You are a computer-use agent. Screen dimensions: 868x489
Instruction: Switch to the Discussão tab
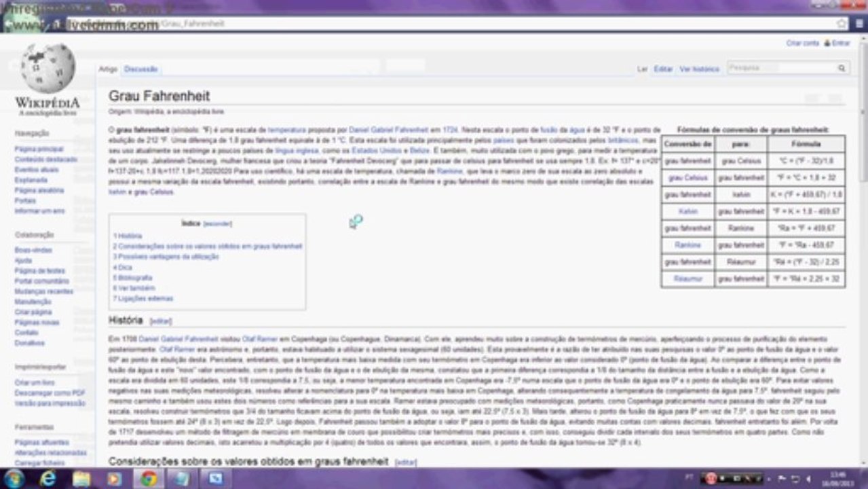click(x=140, y=69)
